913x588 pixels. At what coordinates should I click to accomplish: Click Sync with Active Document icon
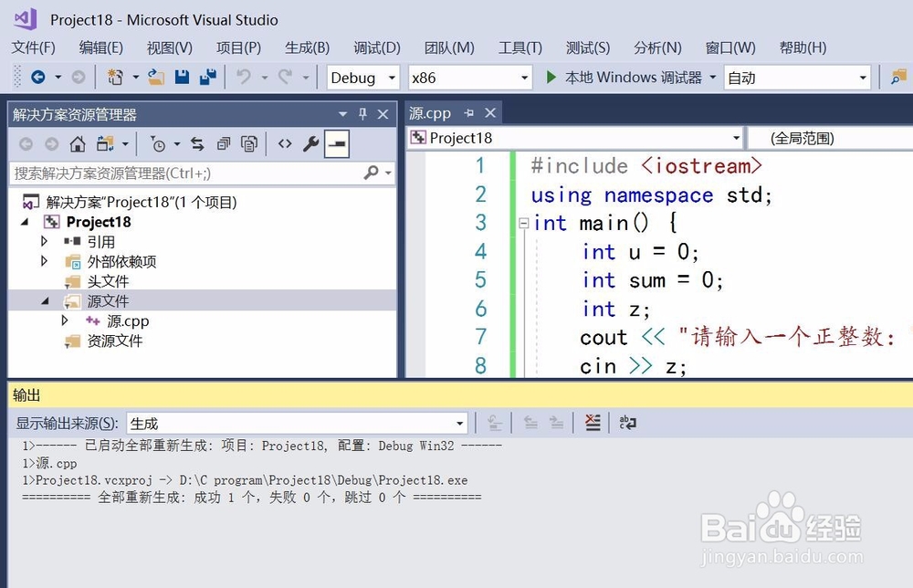(x=197, y=143)
